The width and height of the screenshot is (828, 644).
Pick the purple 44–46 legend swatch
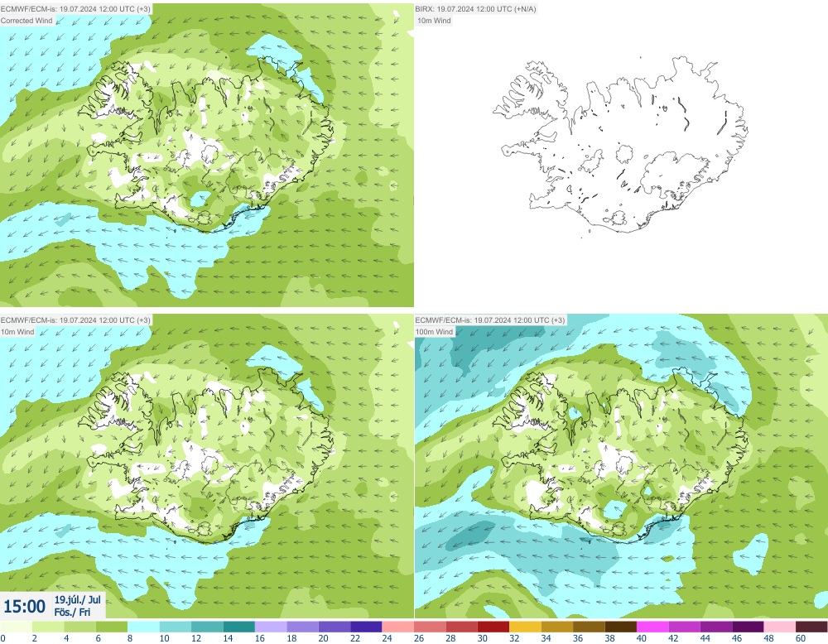[716, 627]
